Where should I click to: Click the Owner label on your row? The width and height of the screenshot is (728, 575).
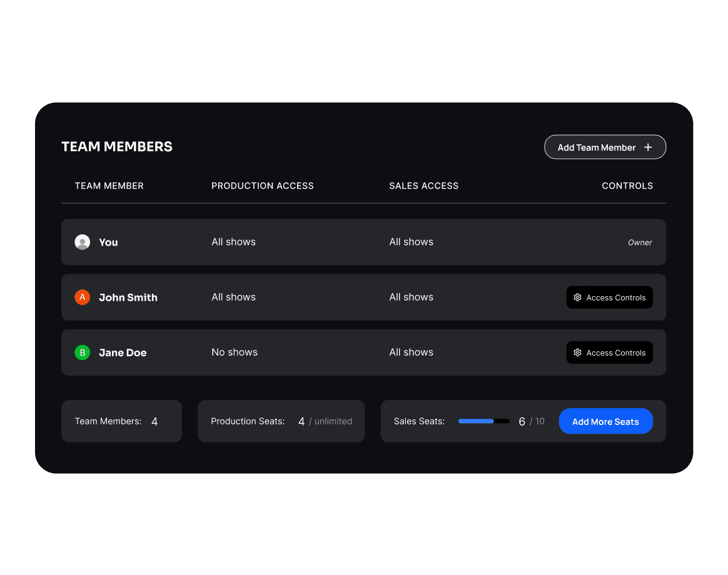pos(640,242)
